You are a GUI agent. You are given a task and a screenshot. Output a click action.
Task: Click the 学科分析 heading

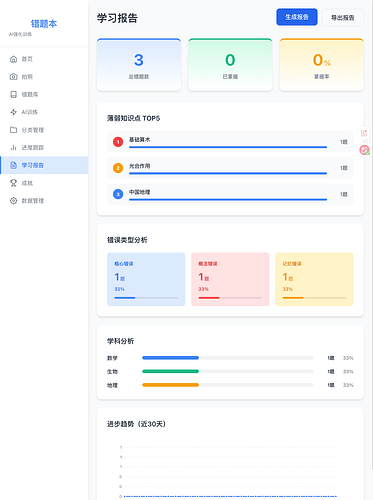[x=120, y=341]
